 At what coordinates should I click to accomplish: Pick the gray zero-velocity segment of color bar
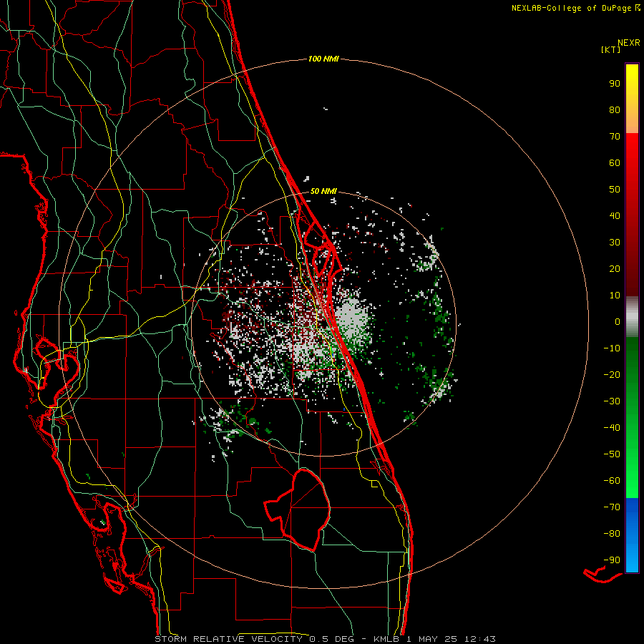(x=632, y=317)
